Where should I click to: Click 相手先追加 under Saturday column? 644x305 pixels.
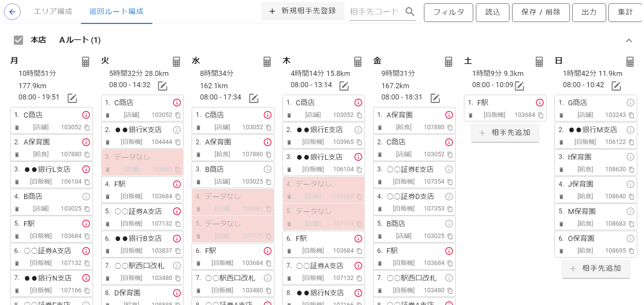pos(505,133)
